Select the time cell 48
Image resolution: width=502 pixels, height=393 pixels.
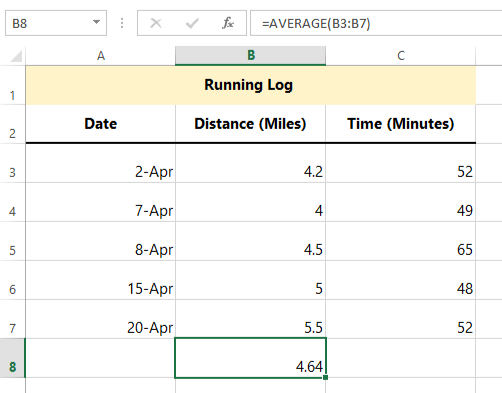[401, 280]
